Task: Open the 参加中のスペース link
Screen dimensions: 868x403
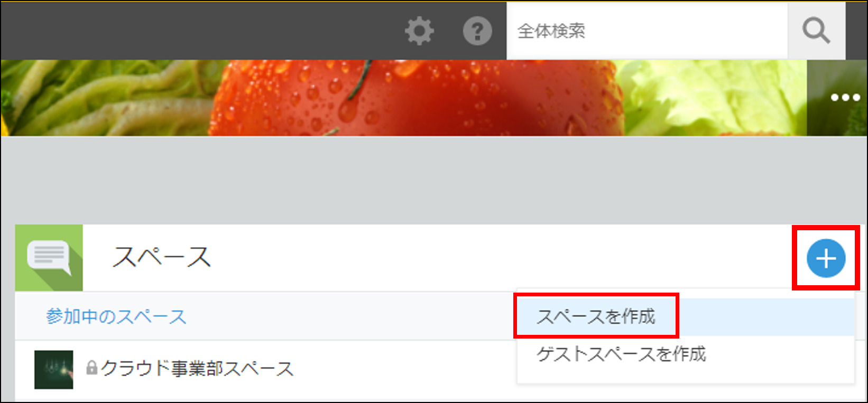Action: 116,316
